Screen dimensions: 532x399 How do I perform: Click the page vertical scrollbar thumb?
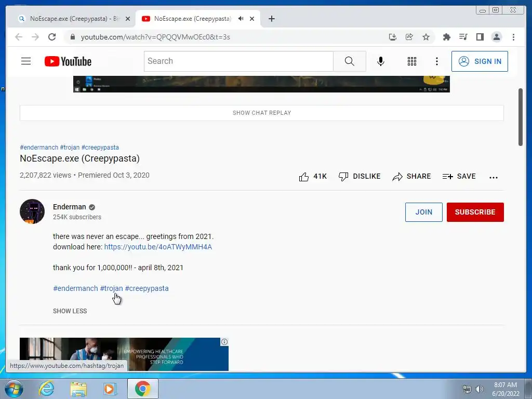click(521, 117)
